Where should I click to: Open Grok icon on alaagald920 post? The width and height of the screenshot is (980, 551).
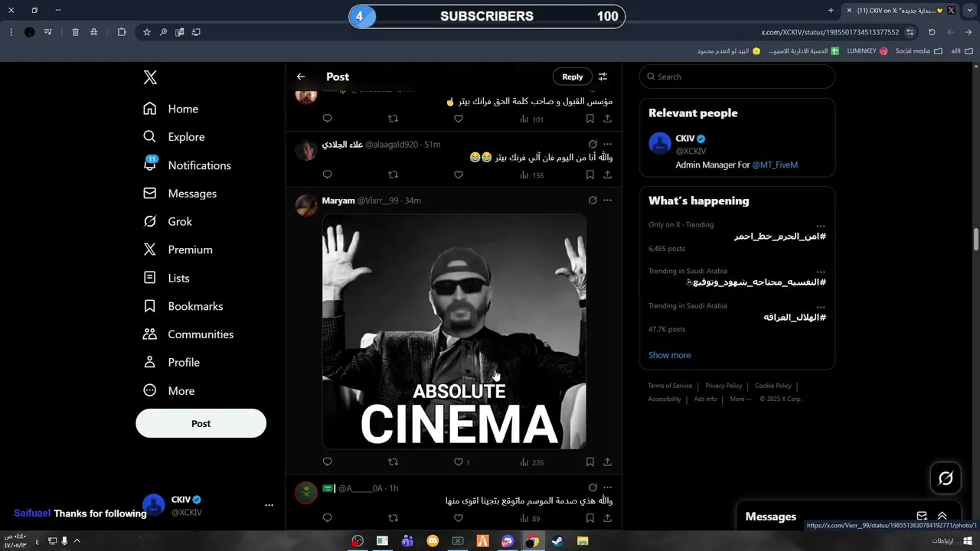[593, 144]
